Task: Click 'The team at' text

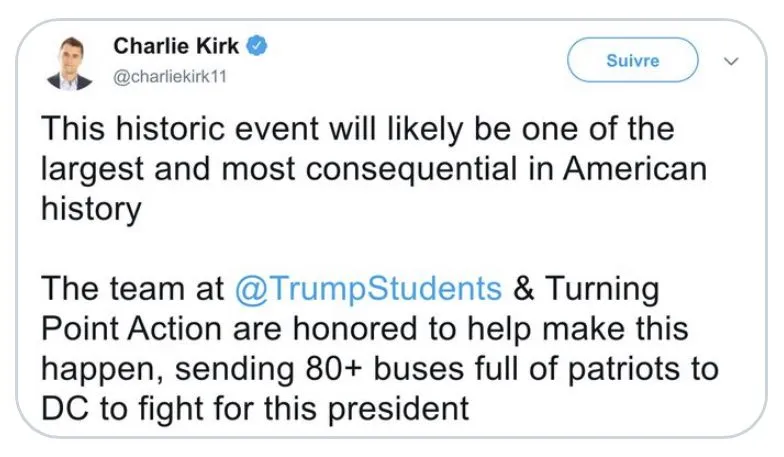Action: click(133, 290)
